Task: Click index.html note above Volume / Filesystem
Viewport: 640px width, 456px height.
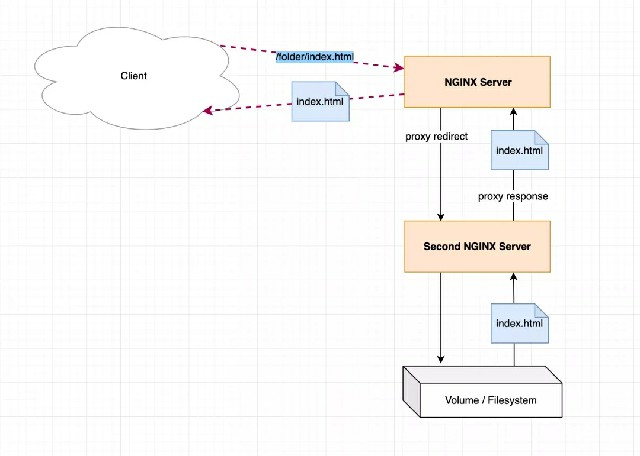Action: click(x=520, y=323)
